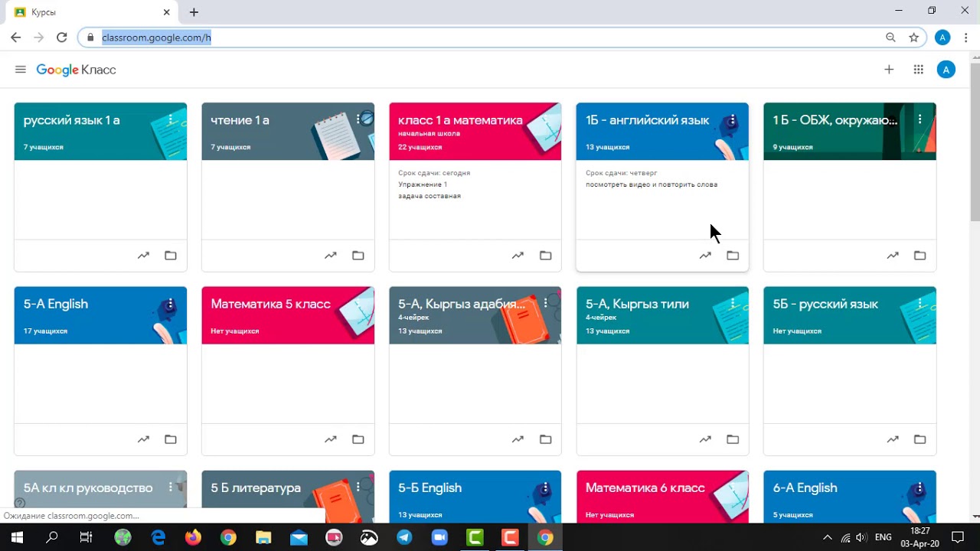The image size is (980, 551).
Task: Open gradebook for Математика 5 класс
Action: (330, 439)
